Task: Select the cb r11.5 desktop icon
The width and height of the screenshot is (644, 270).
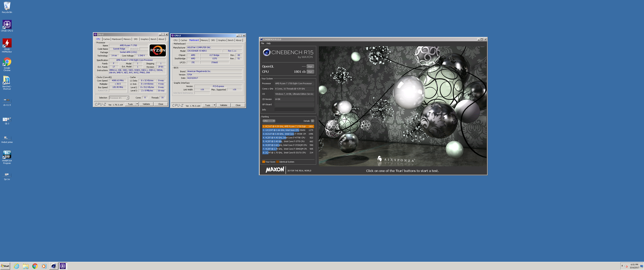Action: (7, 102)
